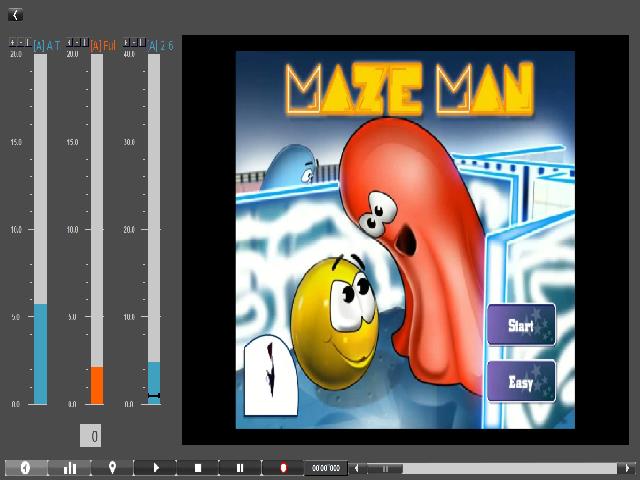Open the bar chart view icon
This screenshot has height=480, width=640.
tap(70, 467)
